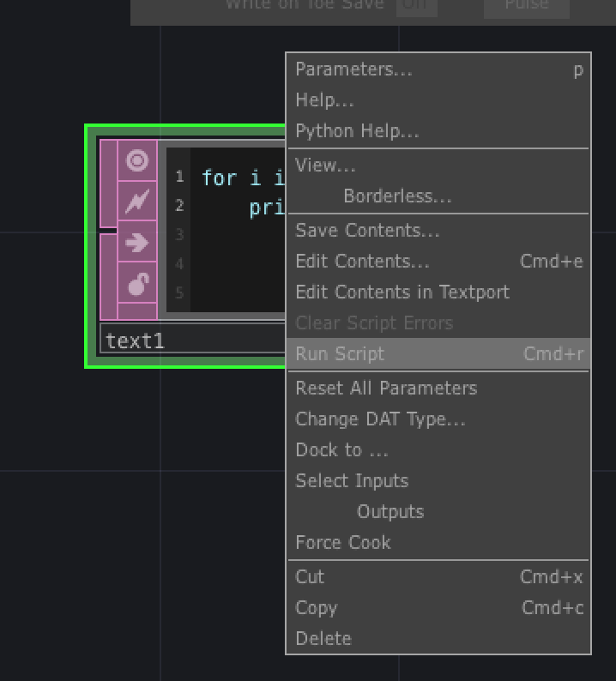
Task: Toggle the viewer active circle icon on text1
Action: [137, 160]
